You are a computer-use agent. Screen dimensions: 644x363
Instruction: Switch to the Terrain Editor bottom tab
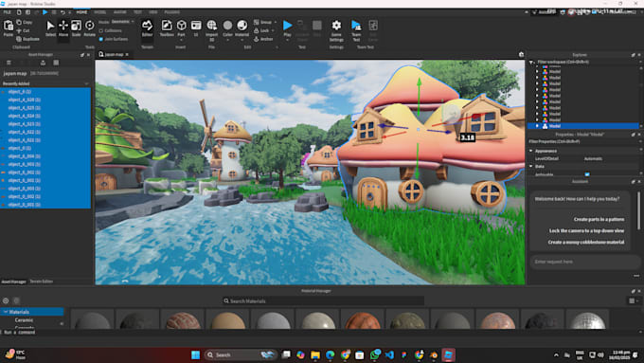41,281
